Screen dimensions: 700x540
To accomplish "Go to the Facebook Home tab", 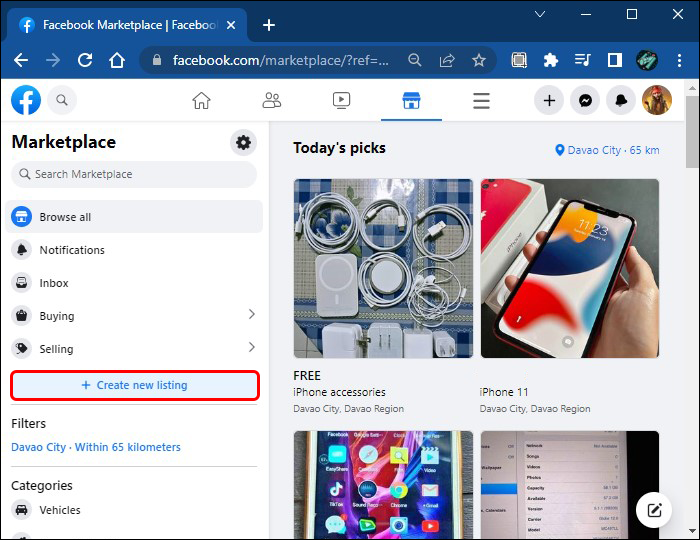I will pos(201,100).
